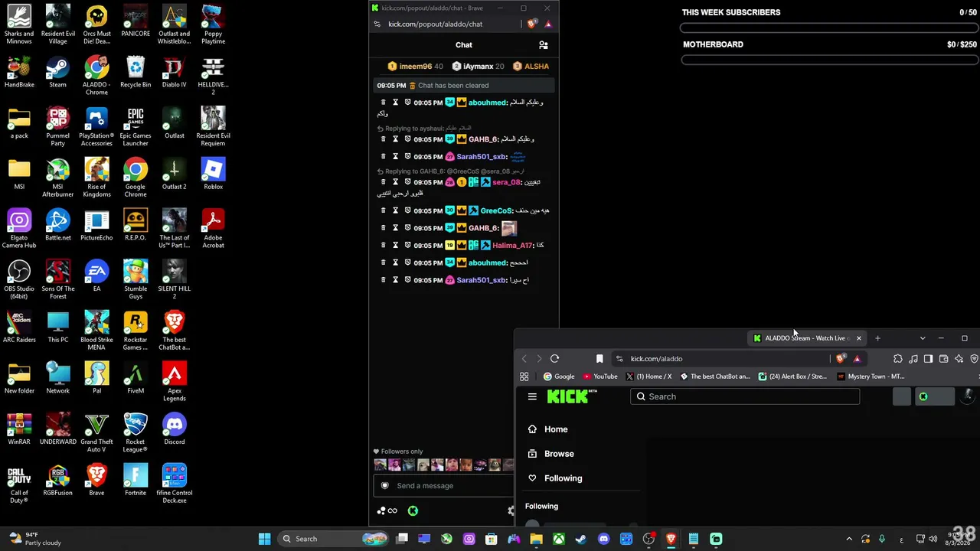The image size is (980, 551).
Task: Open site info for kick.com/aladdo
Action: pos(619,358)
